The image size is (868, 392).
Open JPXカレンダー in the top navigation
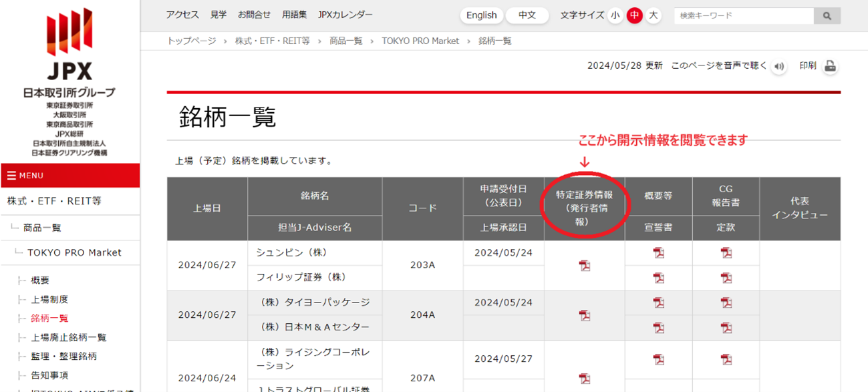click(x=345, y=15)
